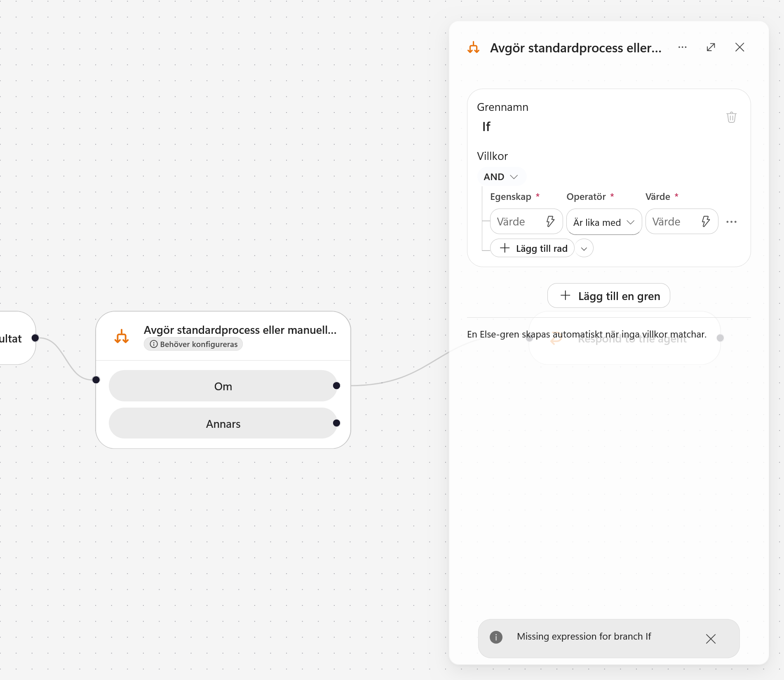Click the orange branch icon in panel header
784x680 pixels.
pyautogui.click(x=473, y=48)
